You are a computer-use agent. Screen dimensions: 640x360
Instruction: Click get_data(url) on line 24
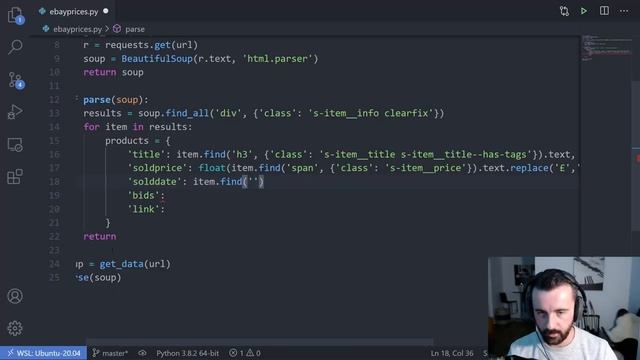[x=135, y=264]
